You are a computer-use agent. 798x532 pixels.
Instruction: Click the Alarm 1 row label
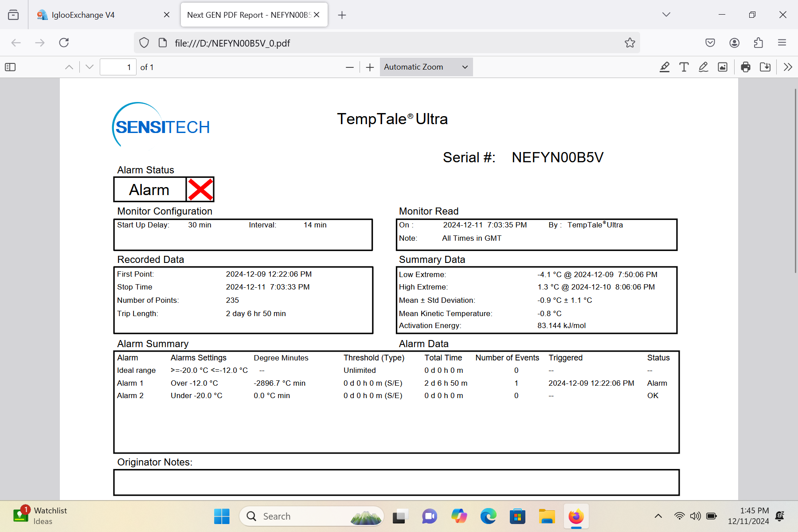(x=130, y=383)
